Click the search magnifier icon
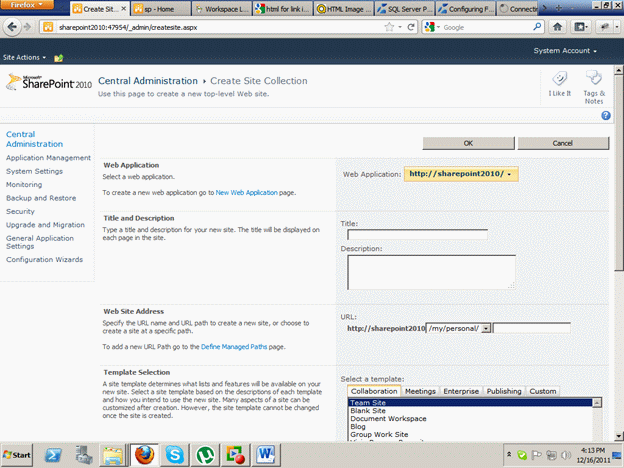 coord(537,27)
